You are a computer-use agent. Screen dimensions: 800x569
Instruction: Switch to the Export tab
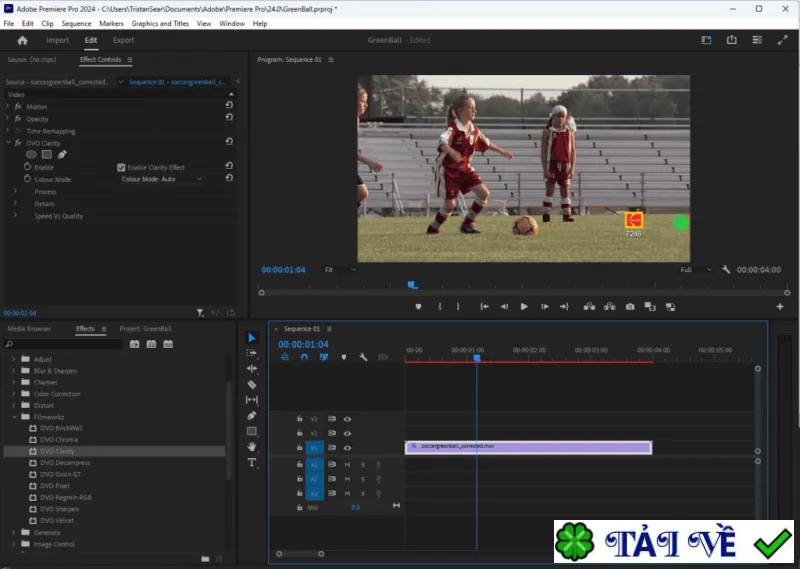click(123, 40)
